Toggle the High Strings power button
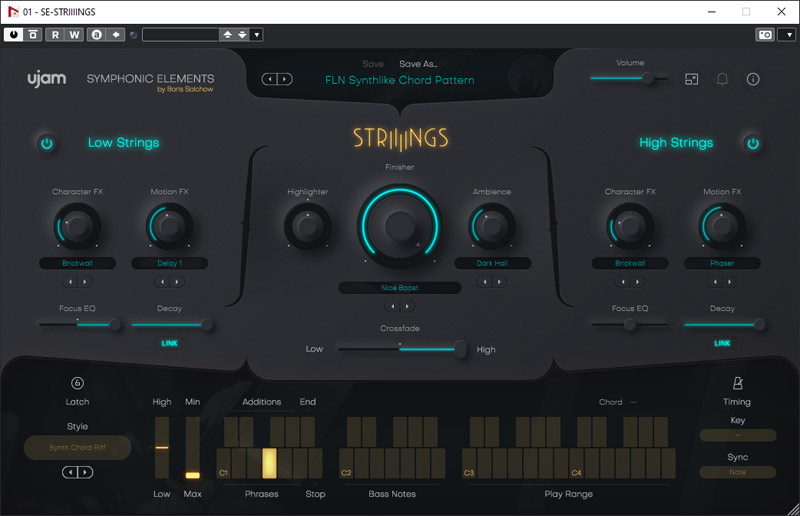The image size is (800, 516). [753, 144]
